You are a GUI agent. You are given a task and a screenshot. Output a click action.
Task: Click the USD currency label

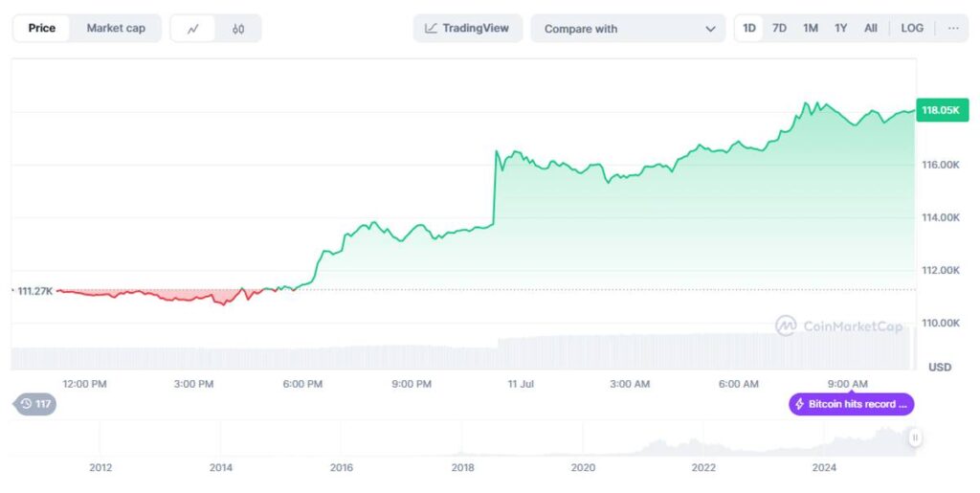[x=940, y=368]
